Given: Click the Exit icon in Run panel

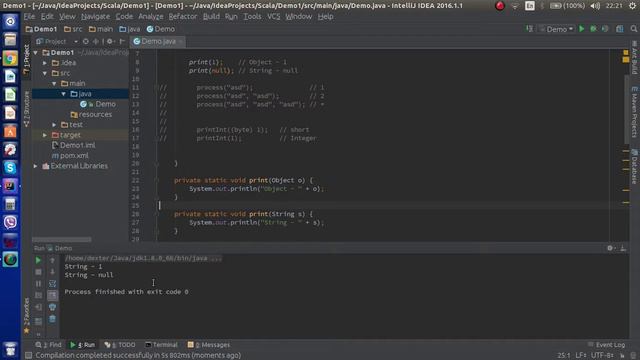Looking at the screenshot, I should (38, 307).
